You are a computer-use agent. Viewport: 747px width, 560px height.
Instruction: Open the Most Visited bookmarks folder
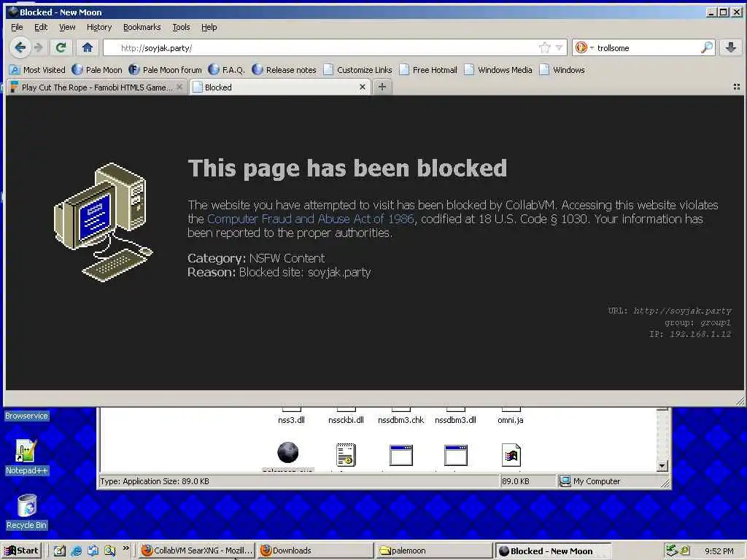click(38, 70)
